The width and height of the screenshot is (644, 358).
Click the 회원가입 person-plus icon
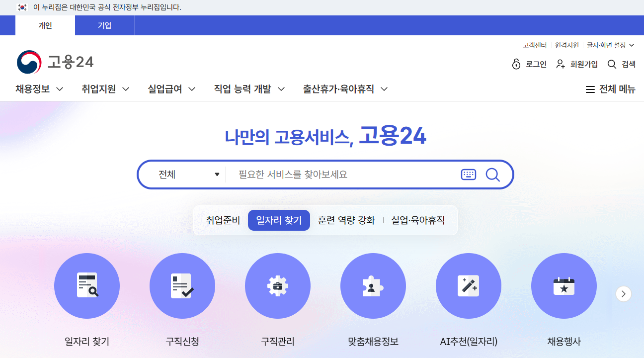(x=561, y=64)
